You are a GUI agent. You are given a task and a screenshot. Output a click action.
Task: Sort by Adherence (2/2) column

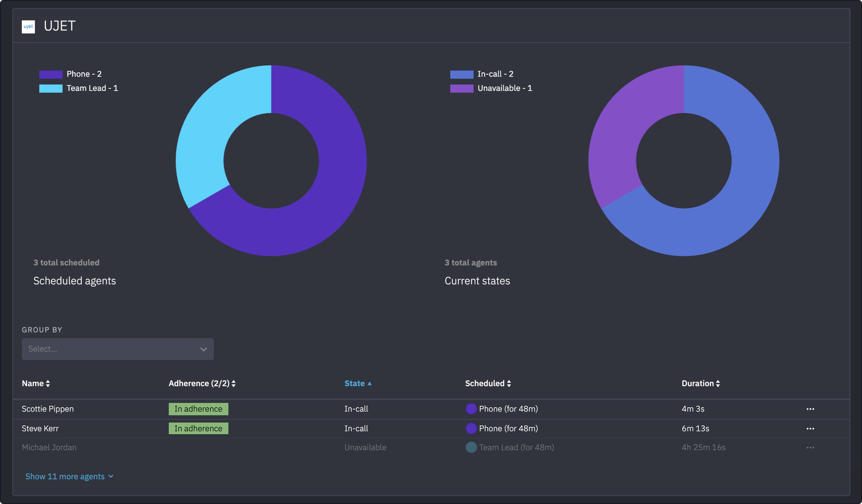[x=202, y=383]
